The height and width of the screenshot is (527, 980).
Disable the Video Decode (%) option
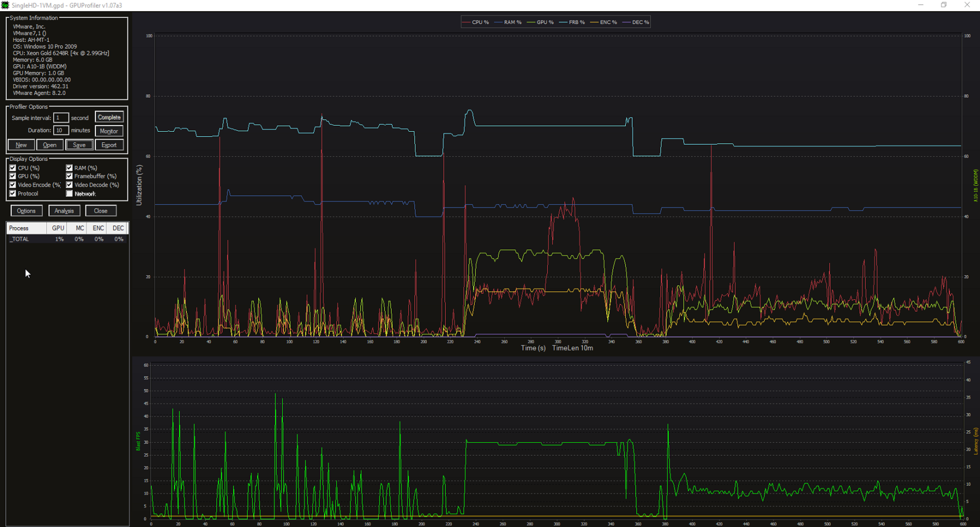(69, 185)
